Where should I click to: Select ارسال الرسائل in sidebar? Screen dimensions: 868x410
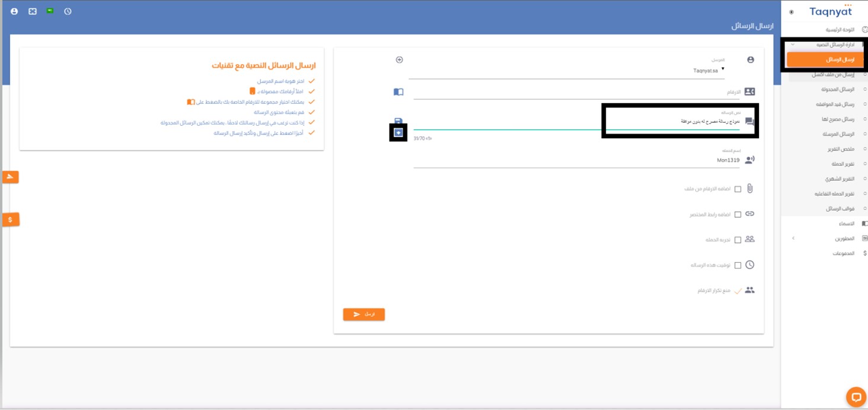click(825, 59)
